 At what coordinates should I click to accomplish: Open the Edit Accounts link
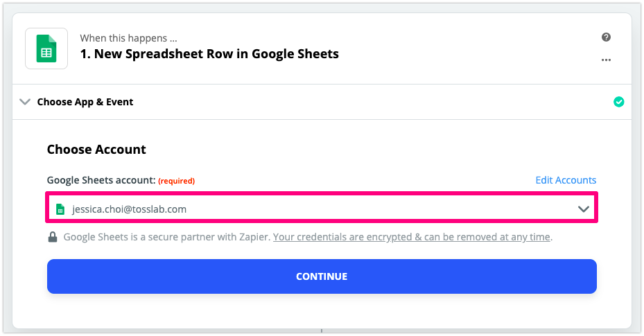tap(566, 180)
